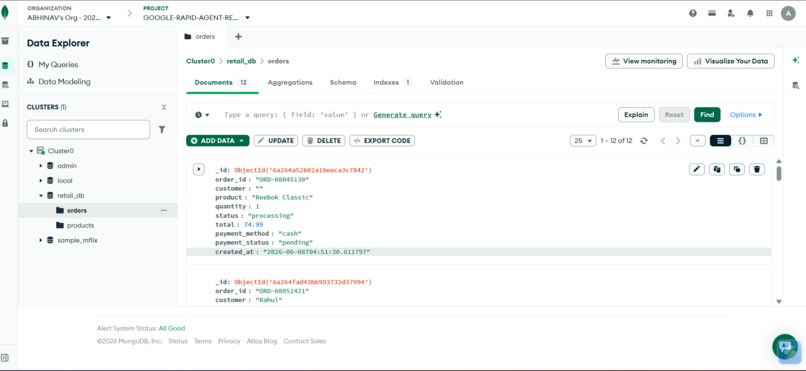Screen dimensions: 806x371
Task: Click the UPDATE button
Action: [x=276, y=141]
